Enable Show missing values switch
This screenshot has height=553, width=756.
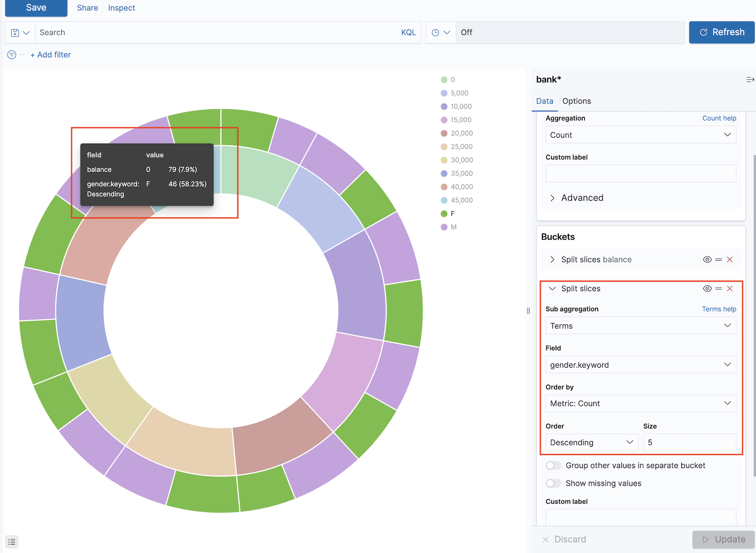[x=553, y=483]
